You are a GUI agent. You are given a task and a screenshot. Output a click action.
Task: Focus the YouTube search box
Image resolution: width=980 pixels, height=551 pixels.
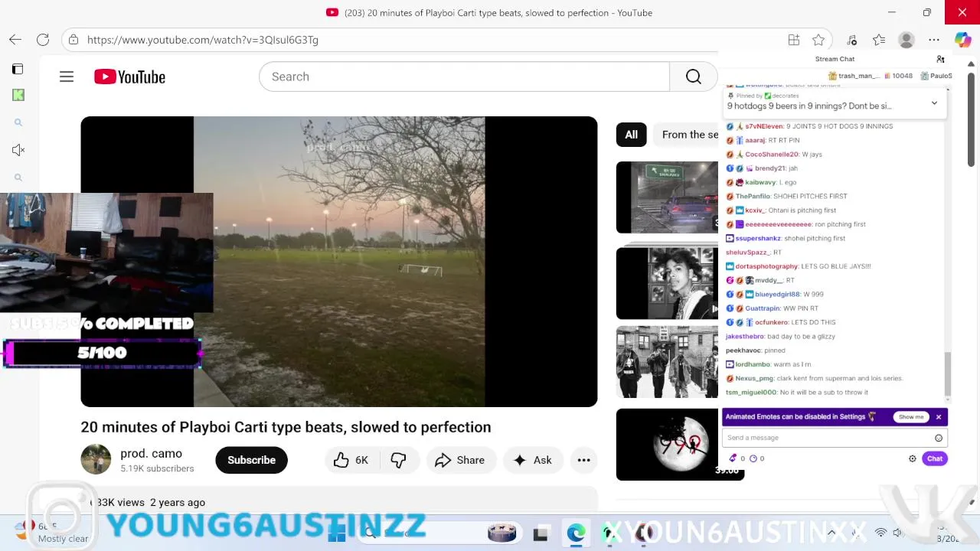[464, 77]
